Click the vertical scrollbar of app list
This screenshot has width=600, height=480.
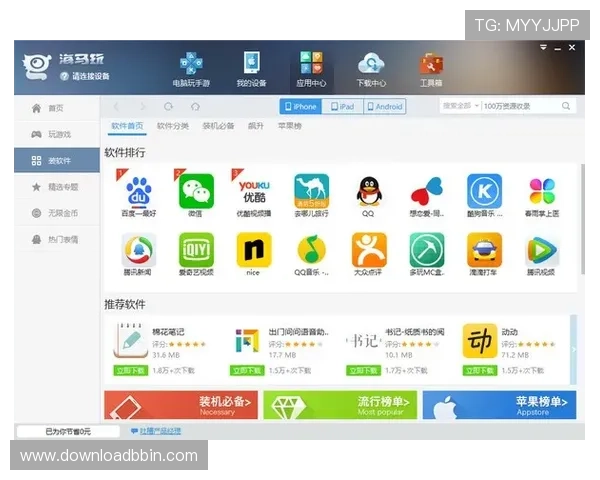[582, 219]
